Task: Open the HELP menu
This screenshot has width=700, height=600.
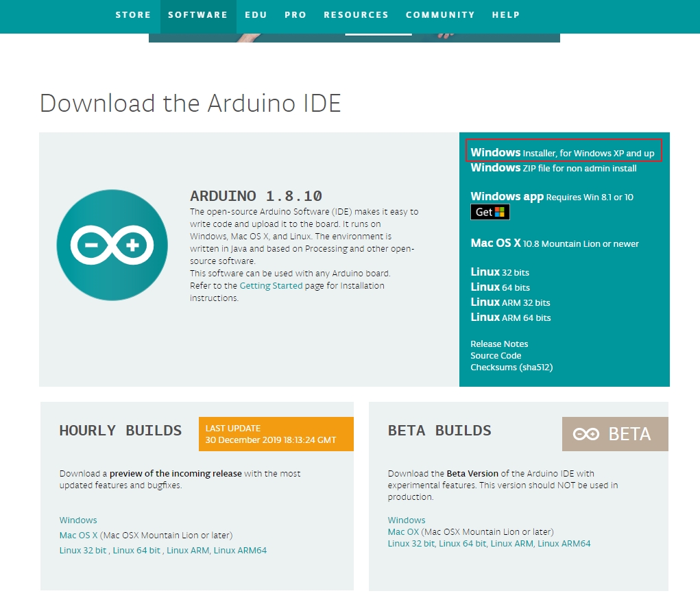Action: coord(506,14)
